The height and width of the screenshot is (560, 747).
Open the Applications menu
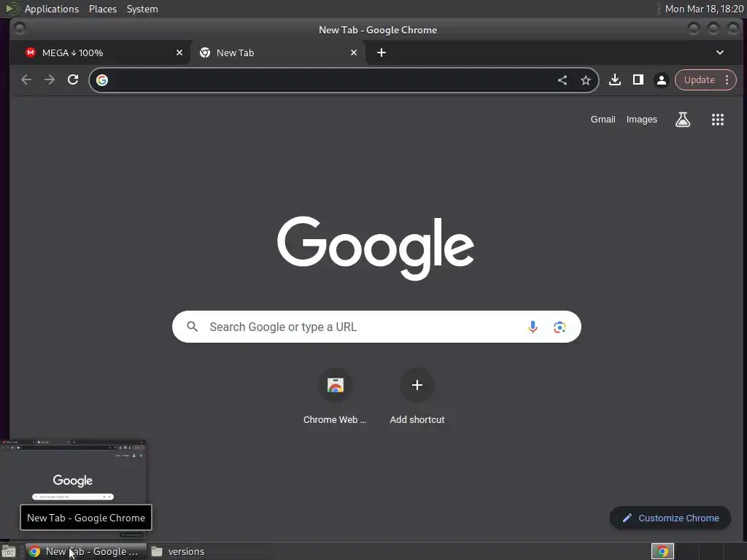[52, 9]
